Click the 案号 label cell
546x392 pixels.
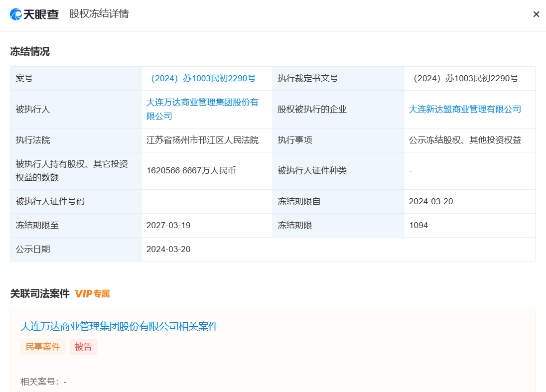[76, 78]
